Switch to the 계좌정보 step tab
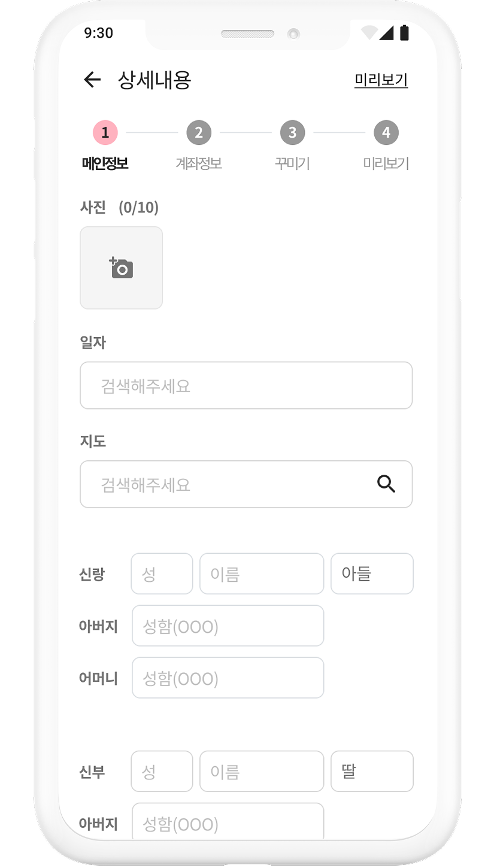Image resolution: width=491 pixels, height=868 pixels. coord(199,163)
